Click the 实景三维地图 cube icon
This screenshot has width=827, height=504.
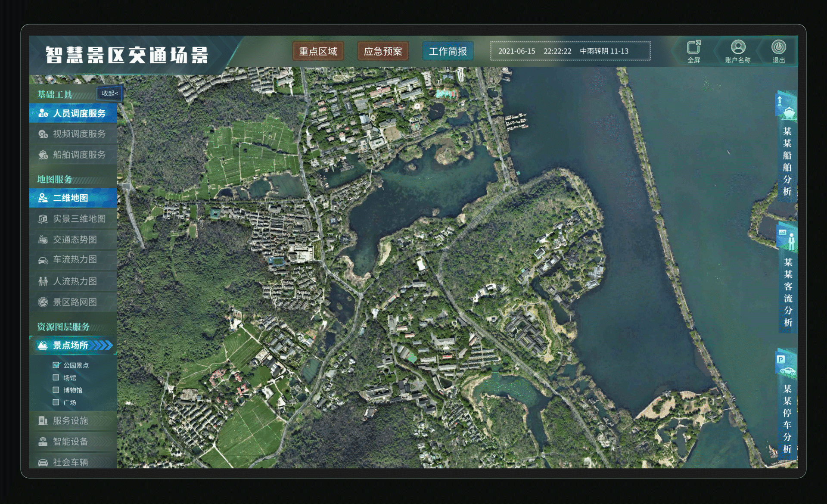(43, 219)
